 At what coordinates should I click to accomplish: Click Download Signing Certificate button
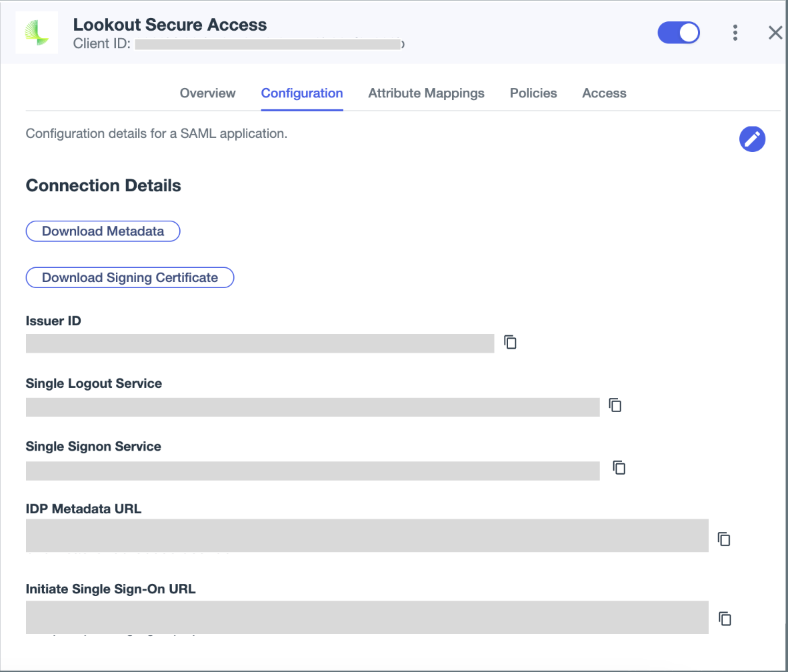[129, 277]
